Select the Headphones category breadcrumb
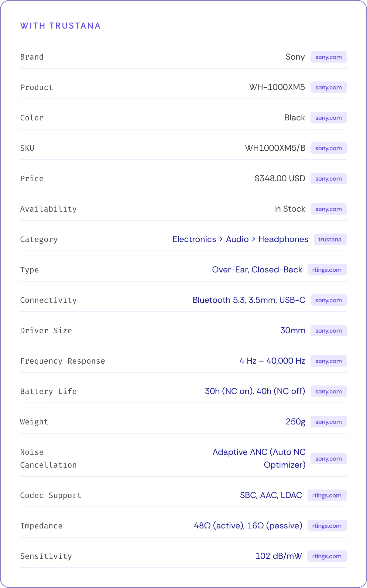 283,239
